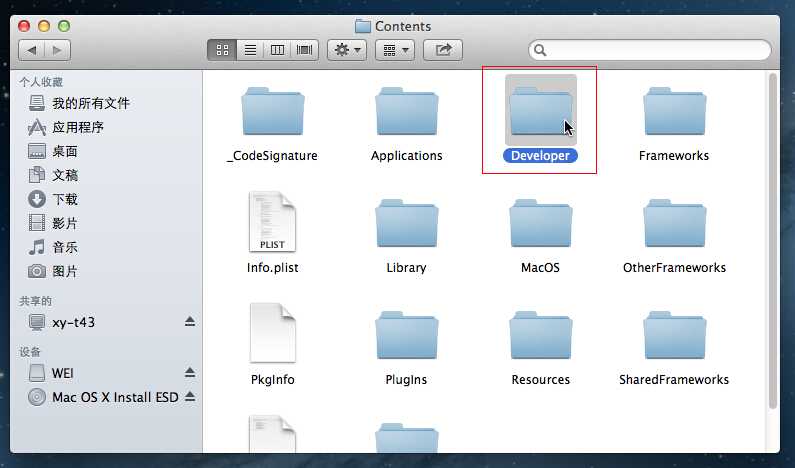Image resolution: width=795 pixels, height=468 pixels.
Task: Go back with the left arrow button
Action: pos(31,50)
